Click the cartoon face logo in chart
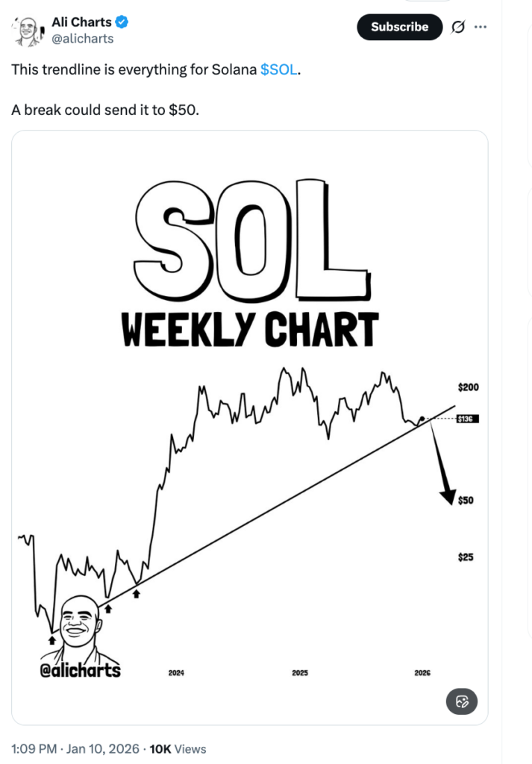Viewport: 532px width, 764px height. click(79, 627)
